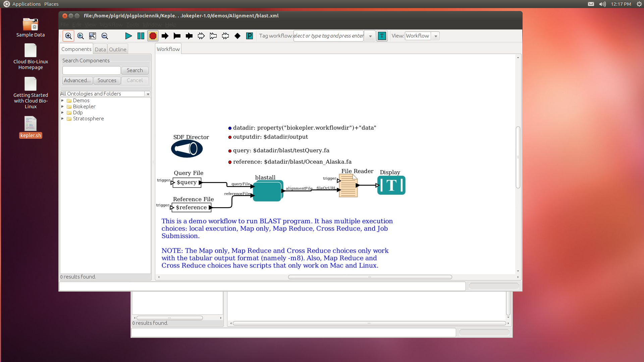The image size is (644, 362).
Task: Open the Tag workflow dropdown arrow
Action: [x=370, y=36]
